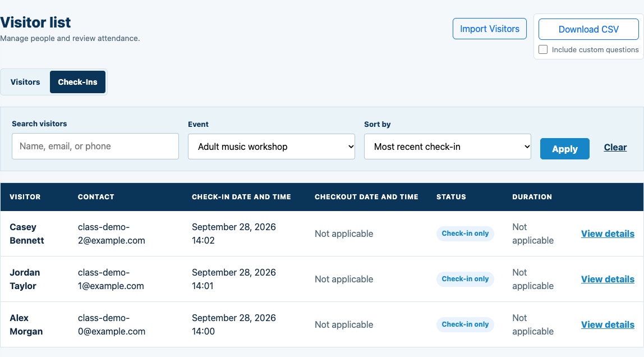Image resolution: width=644 pixels, height=357 pixels.
Task: Clear the search filters
Action: click(615, 148)
